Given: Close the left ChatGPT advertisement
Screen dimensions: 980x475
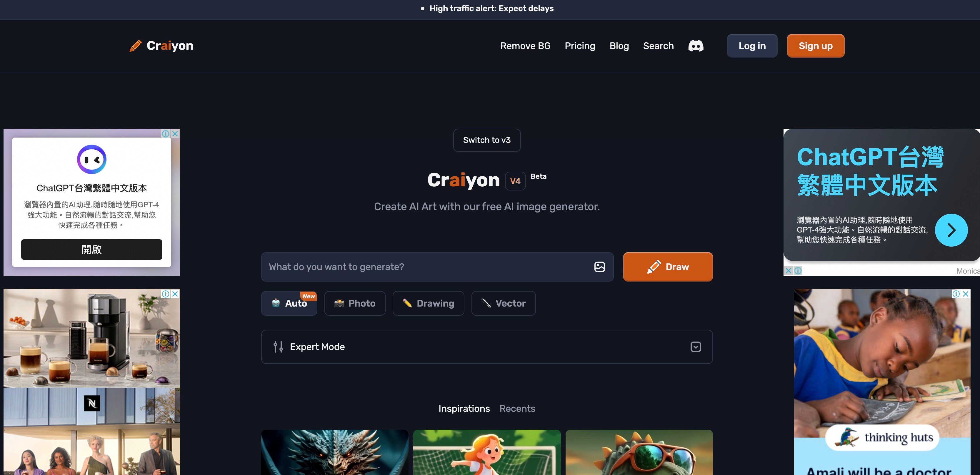Looking at the screenshot, I should tap(176, 133).
